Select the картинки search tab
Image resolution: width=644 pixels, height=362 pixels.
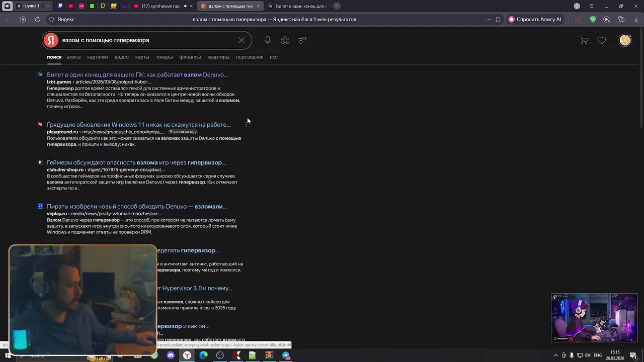(x=98, y=57)
